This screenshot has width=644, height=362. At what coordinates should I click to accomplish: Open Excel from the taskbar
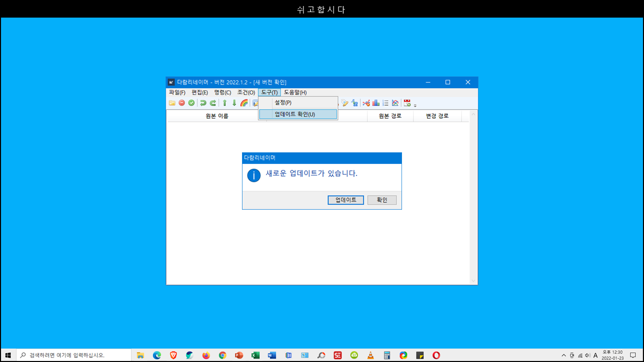click(255, 355)
